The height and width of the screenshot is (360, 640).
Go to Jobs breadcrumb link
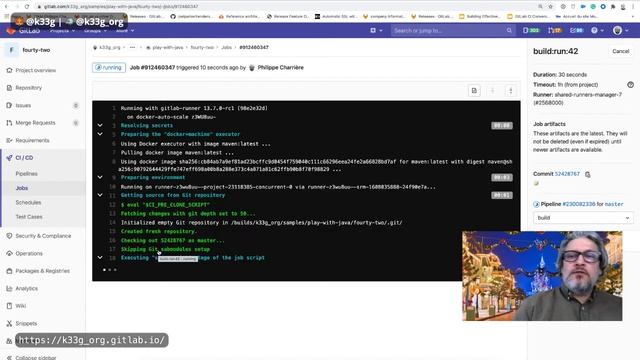[x=226, y=47]
